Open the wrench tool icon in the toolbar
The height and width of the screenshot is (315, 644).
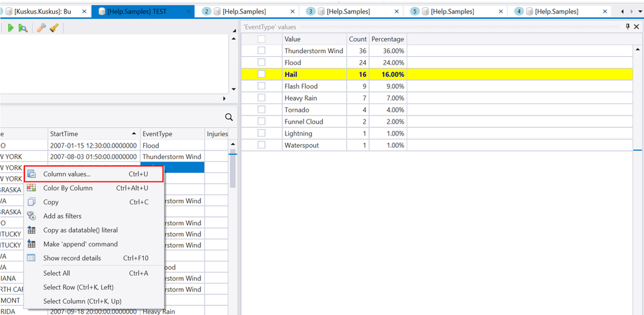coord(41,28)
